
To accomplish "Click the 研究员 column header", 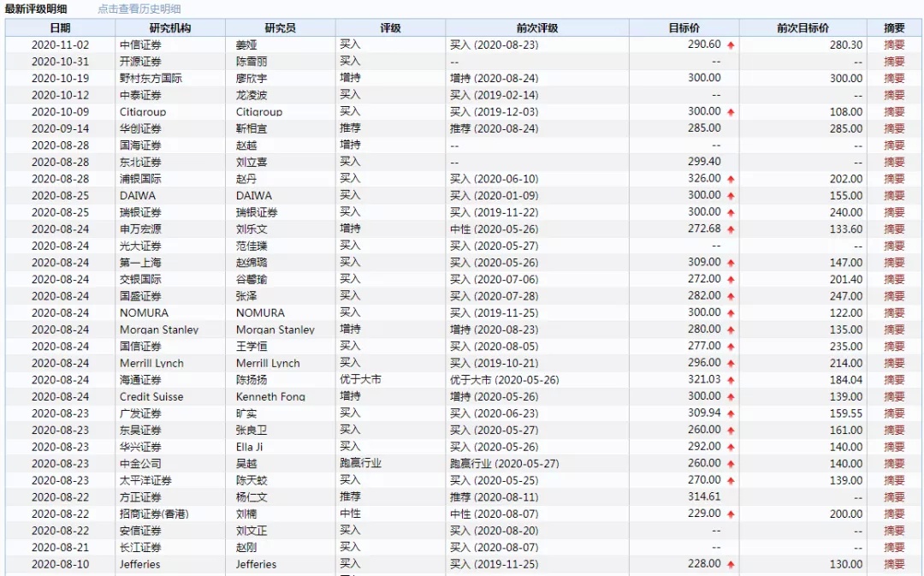I will [x=281, y=27].
